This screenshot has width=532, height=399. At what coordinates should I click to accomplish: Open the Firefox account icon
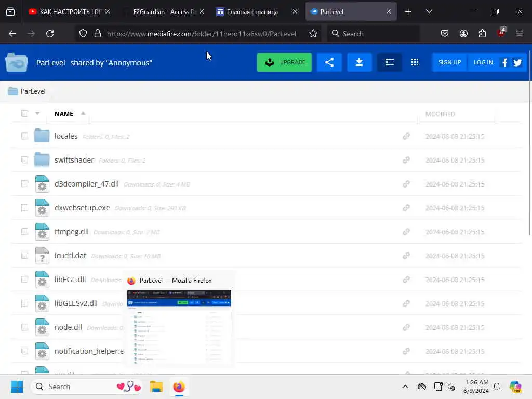point(463,34)
